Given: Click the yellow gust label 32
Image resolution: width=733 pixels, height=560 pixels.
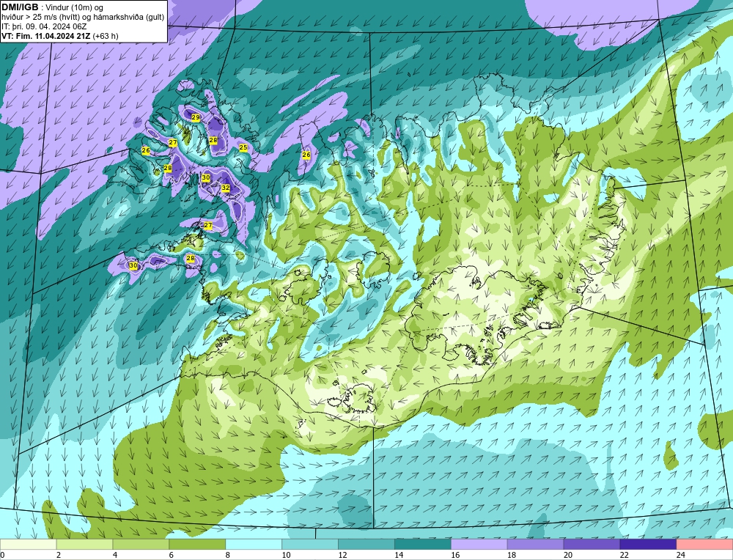Looking at the screenshot, I should (x=225, y=188).
